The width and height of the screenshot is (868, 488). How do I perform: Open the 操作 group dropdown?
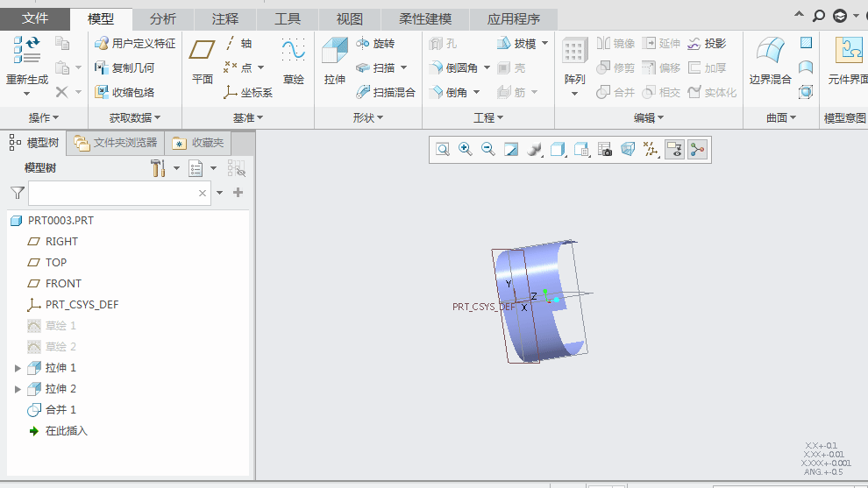click(44, 118)
